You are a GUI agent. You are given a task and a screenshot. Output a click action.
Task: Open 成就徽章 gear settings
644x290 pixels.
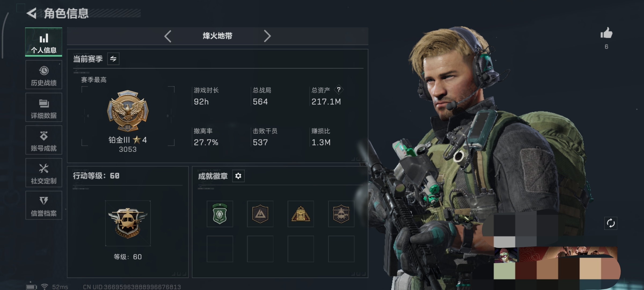tap(238, 176)
